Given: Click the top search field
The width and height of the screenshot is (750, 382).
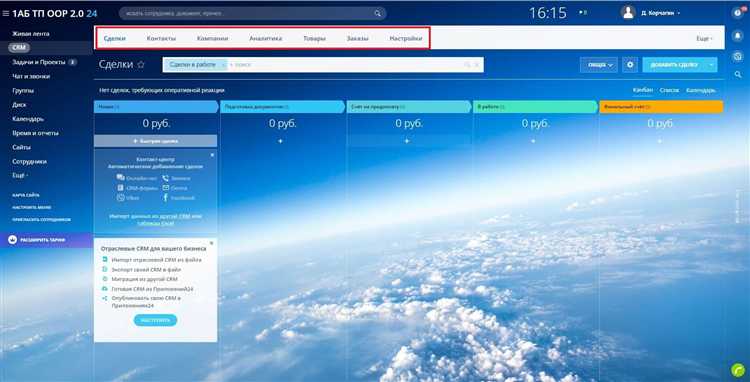Looking at the screenshot, I should [253, 13].
